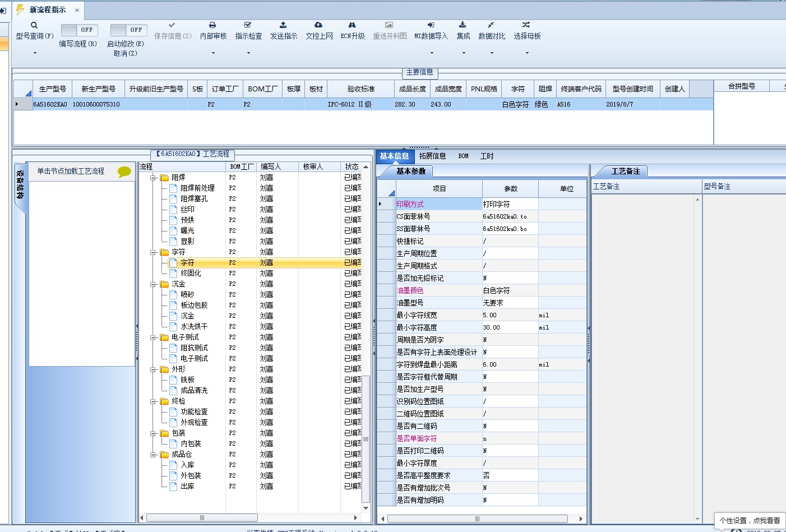Select the 6A51602KA0 grid row
786x532 pixels.
pos(363,104)
